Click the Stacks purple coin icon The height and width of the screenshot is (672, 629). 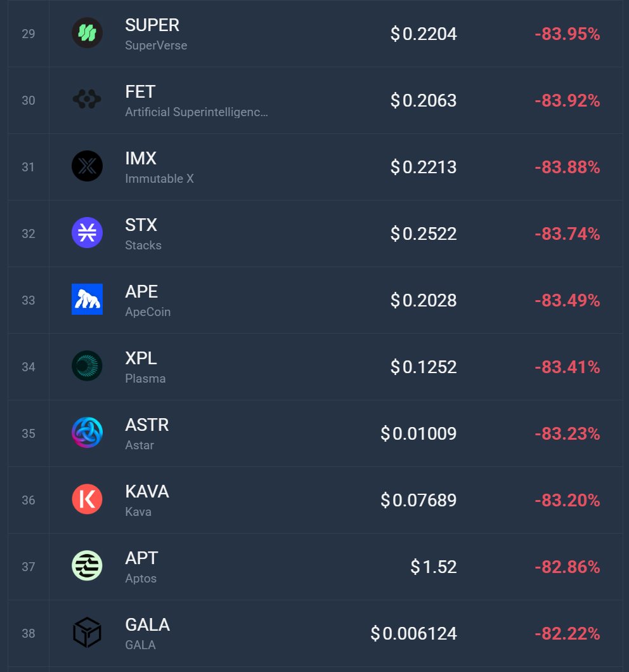point(87,233)
